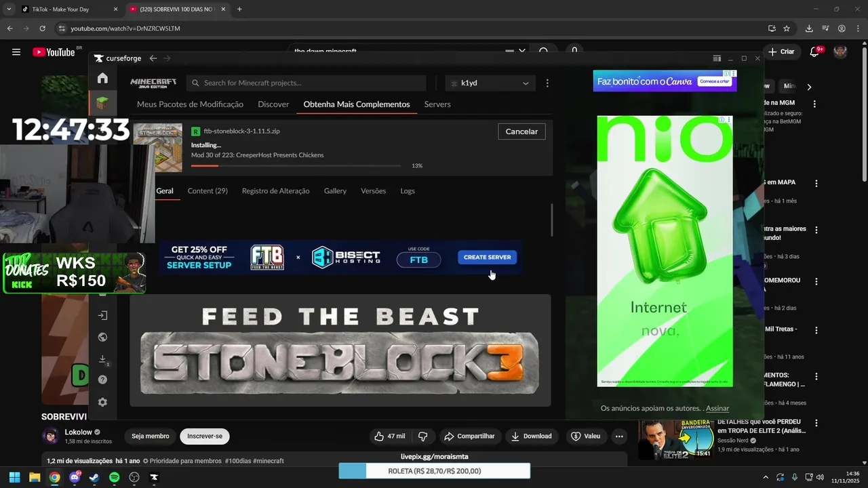Open File Explorer from taskbar

[x=35, y=477]
